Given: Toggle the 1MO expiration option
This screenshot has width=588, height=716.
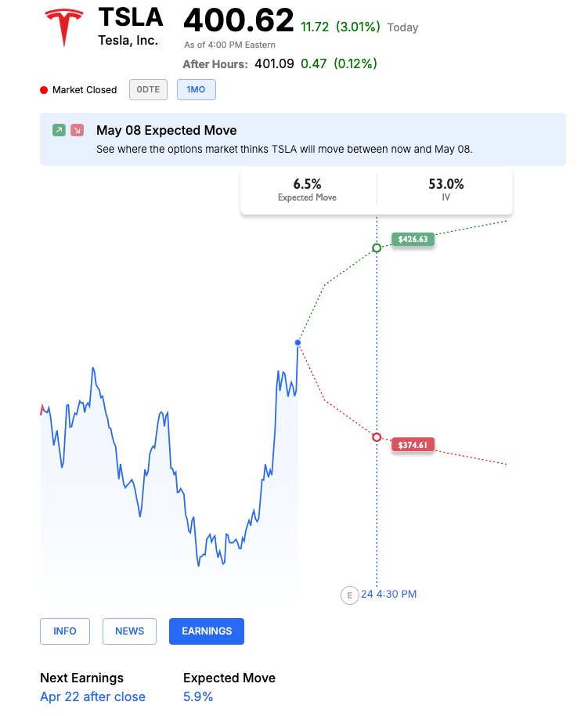Looking at the screenshot, I should point(196,90).
